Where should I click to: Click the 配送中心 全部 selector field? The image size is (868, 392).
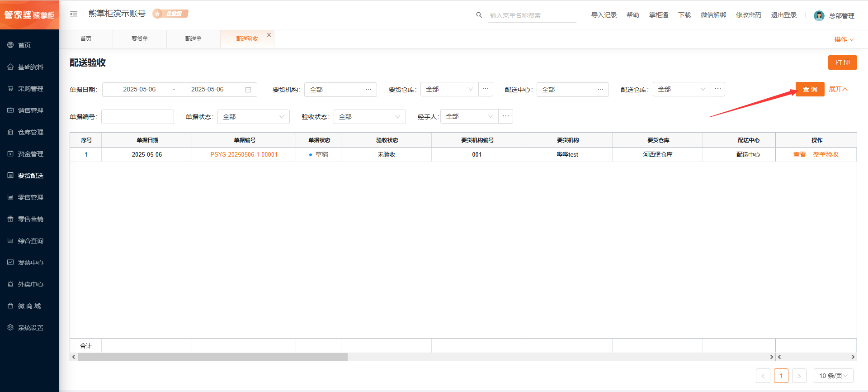[x=573, y=90]
